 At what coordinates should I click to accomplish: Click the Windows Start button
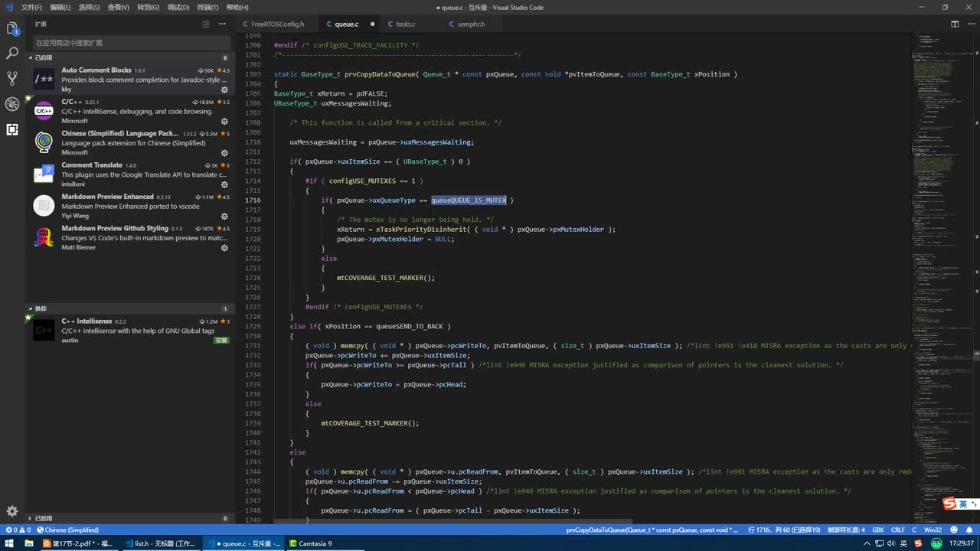click(9, 543)
